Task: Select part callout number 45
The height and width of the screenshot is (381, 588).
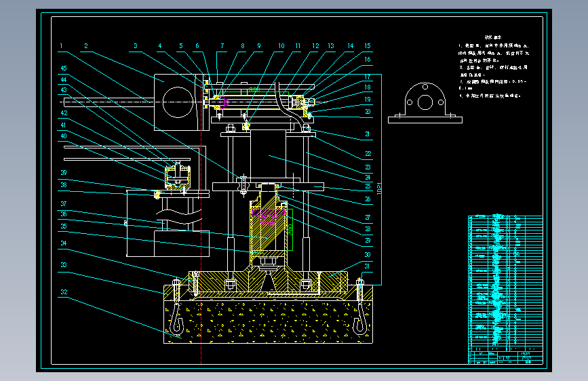Action: coord(64,68)
